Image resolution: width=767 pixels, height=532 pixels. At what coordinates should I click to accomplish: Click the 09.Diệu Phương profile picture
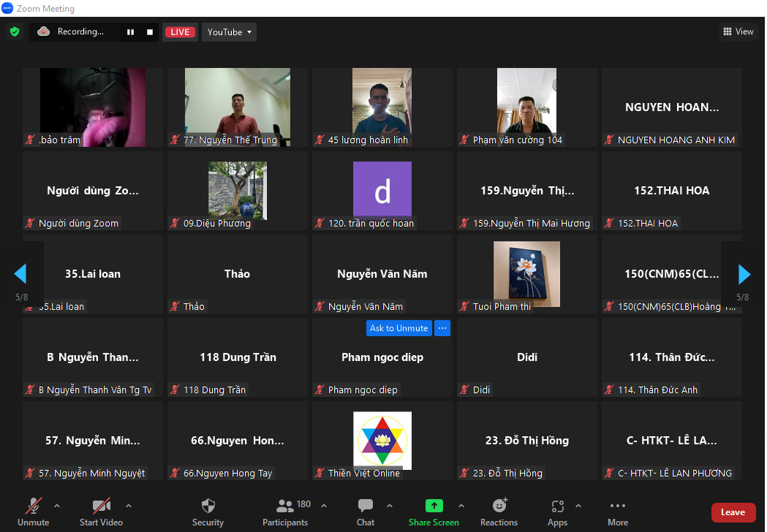pyautogui.click(x=238, y=190)
